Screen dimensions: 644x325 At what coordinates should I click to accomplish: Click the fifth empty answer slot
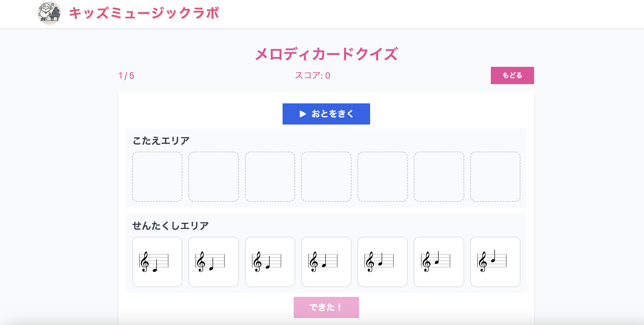(x=382, y=176)
